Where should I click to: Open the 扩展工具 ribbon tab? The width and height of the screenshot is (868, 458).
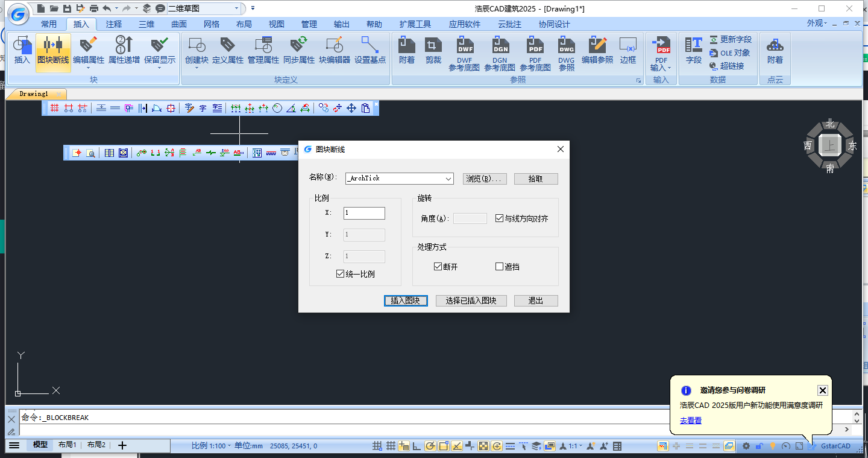[x=415, y=24]
